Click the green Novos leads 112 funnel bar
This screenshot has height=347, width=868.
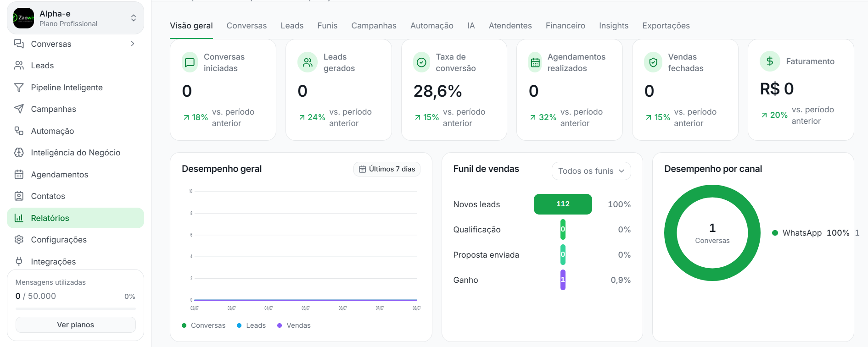563,204
